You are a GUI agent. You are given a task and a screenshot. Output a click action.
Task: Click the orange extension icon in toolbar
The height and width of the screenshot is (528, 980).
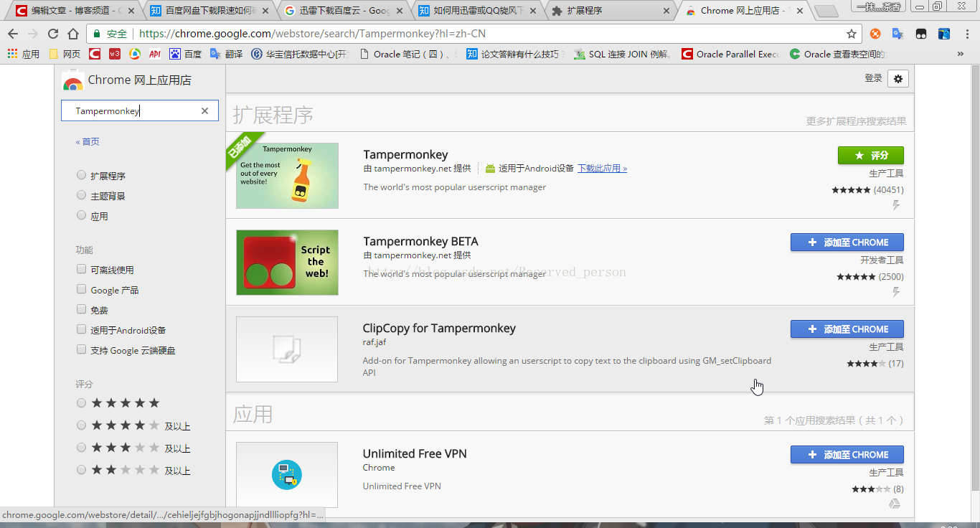coord(875,34)
